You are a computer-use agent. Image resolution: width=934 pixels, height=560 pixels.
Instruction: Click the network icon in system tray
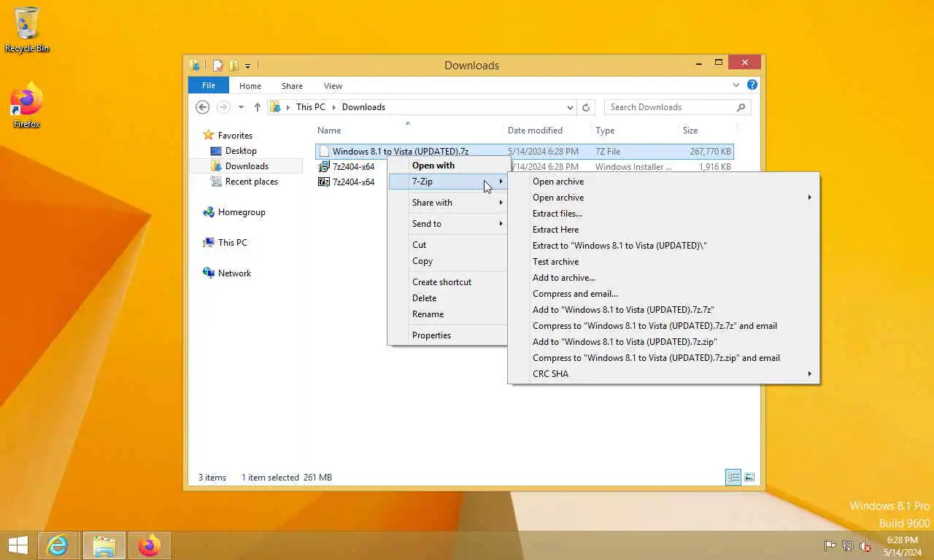[847, 545]
